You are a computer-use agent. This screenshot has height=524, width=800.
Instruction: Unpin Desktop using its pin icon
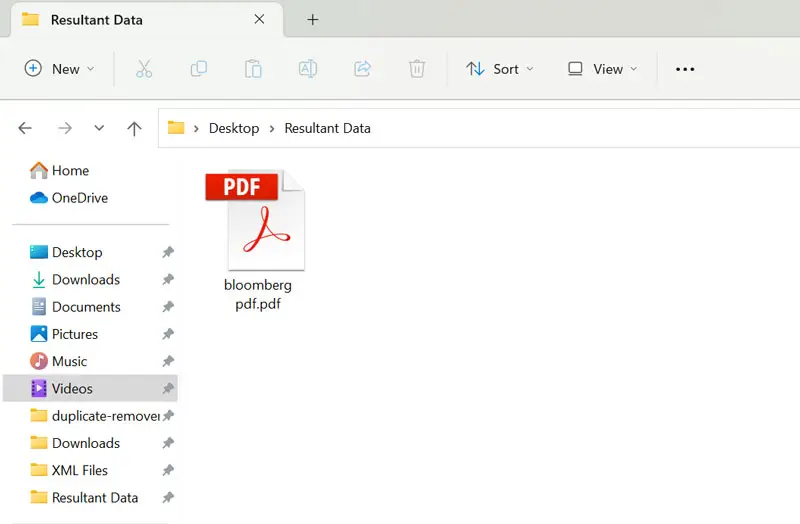(168, 253)
